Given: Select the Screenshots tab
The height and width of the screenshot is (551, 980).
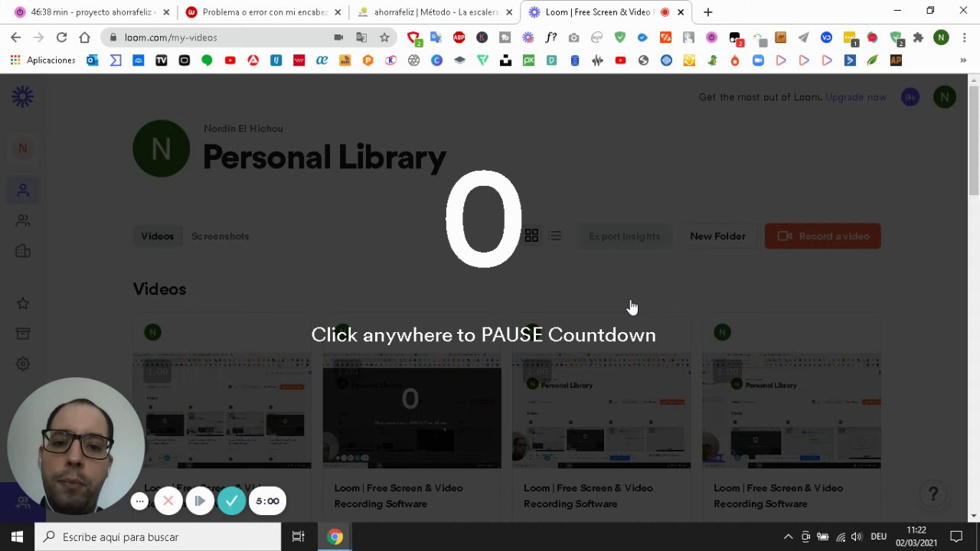Looking at the screenshot, I should point(220,236).
